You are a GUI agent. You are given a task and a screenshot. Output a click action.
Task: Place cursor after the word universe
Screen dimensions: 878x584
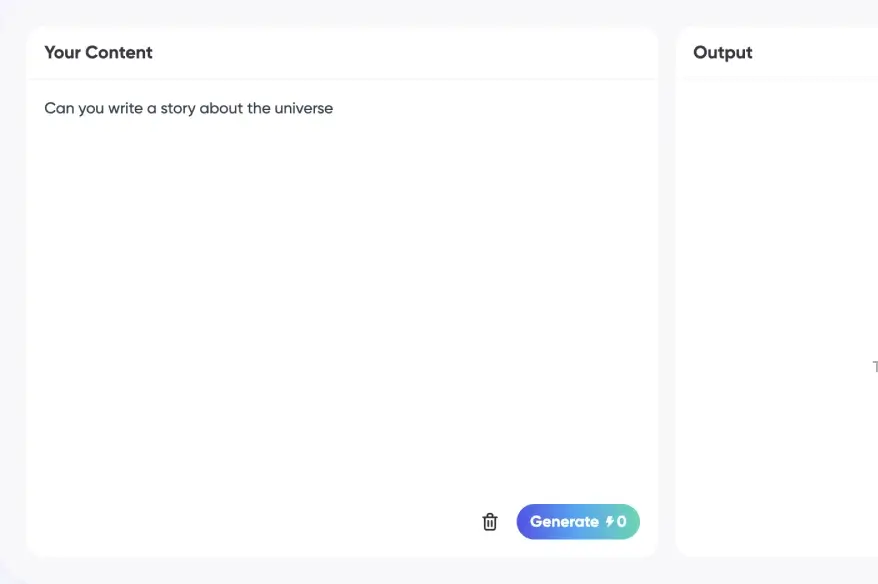click(x=333, y=108)
